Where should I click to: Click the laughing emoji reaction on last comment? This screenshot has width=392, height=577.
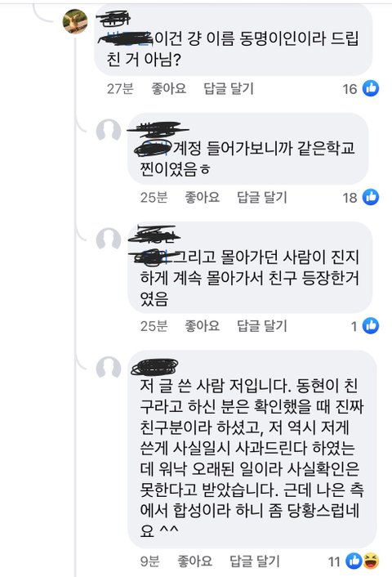coord(371,561)
